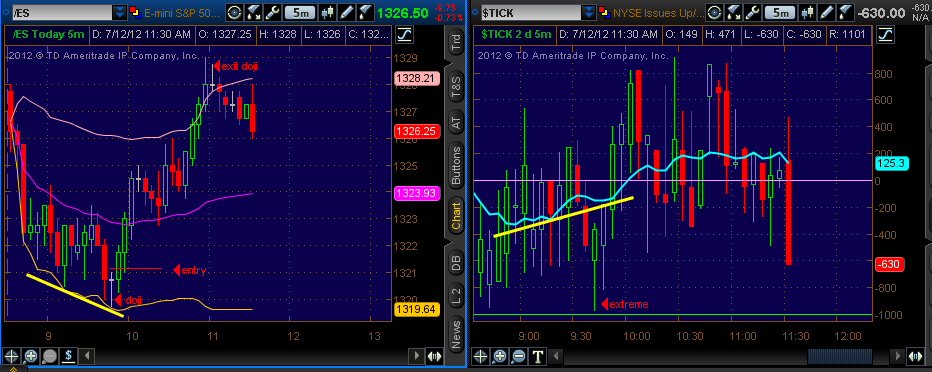Image resolution: width=932 pixels, height=372 pixels.
Task: Click the expand-axis arrows on /ES chart
Action: (434, 357)
